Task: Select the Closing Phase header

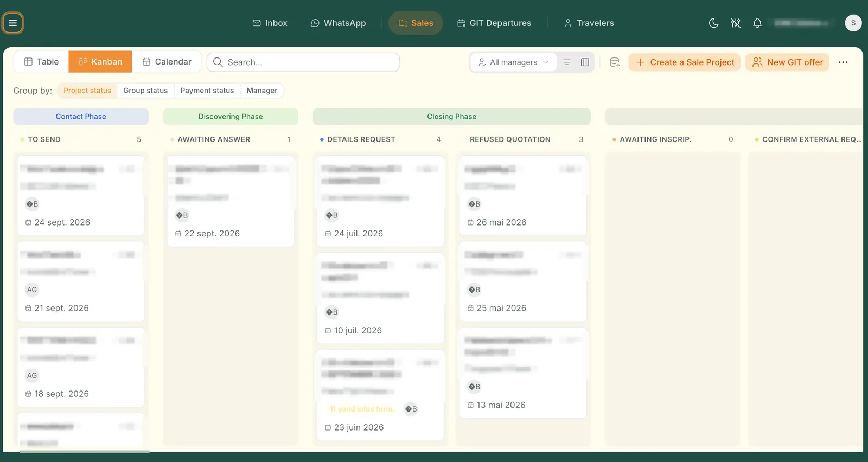Action: 452,117
